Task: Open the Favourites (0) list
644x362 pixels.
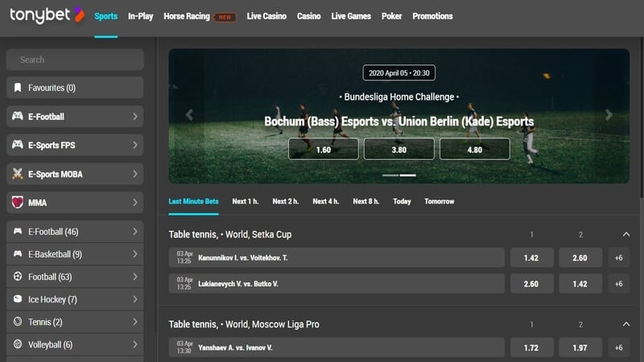Action: 75,88
